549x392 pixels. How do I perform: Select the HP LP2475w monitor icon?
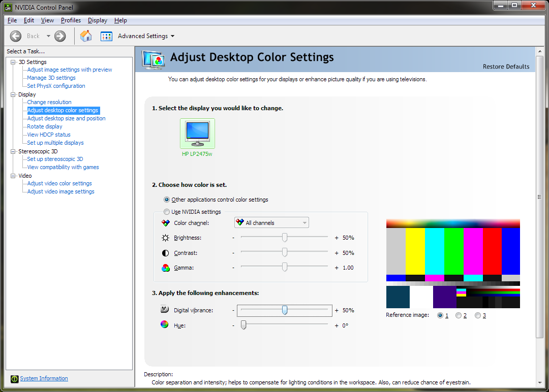[x=197, y=133]
